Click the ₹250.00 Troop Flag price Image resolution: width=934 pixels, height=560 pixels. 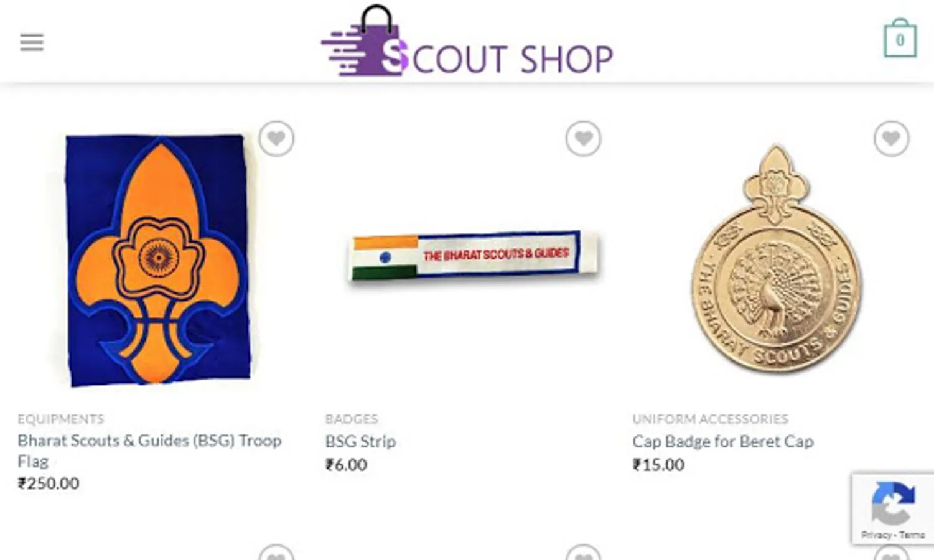pos(49,483)
